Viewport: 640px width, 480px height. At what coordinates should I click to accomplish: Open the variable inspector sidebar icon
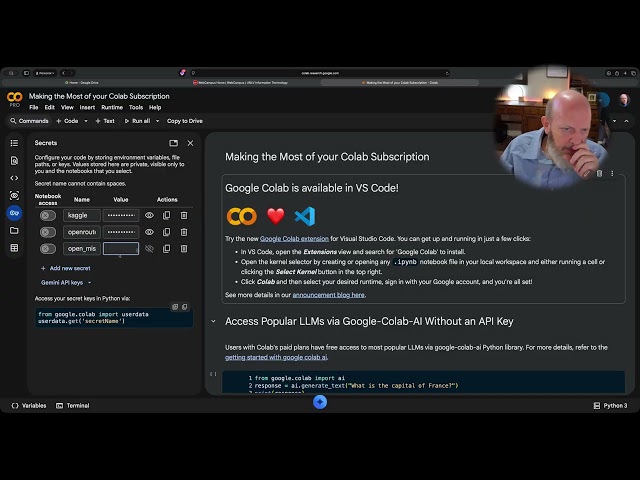click(14, 196)
